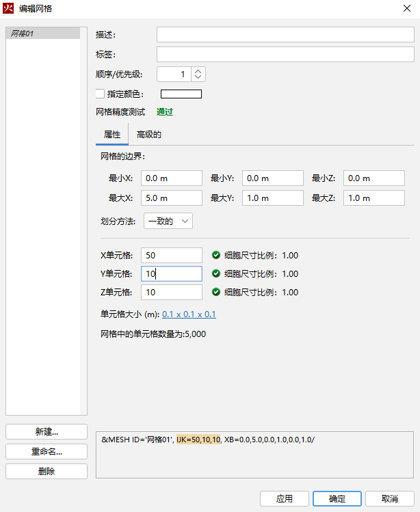Click the 最大X input field
This screenshot has width=420, height=512.
click(x=171, y=198)
